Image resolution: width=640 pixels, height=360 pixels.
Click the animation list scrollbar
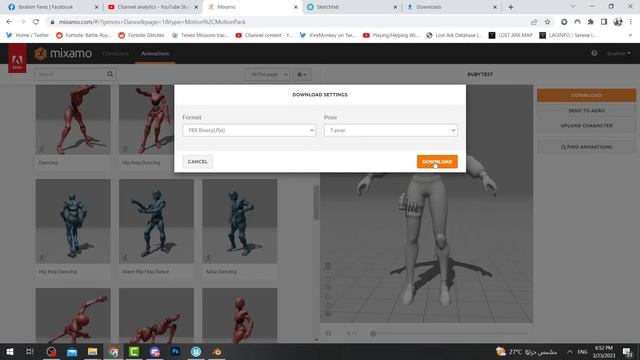(316, 202)
